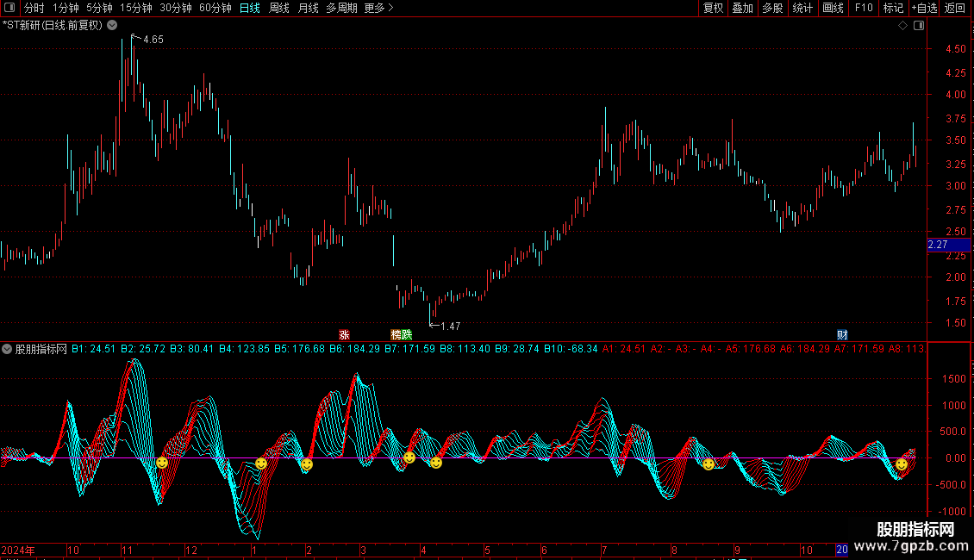Image resolution: width=974 pixels, height=560 pixels.
Task: Click the month 11 marker on time axis
Action: (x=128, y=550)
